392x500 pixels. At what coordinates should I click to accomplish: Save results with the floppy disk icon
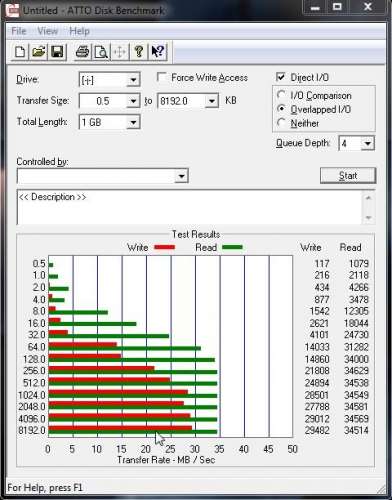click(57, 52)
